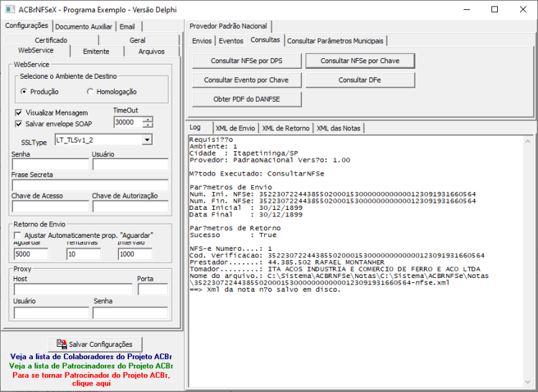Image resolution: width=538 pixels, height=392 pixels.
Task: Click the TimeOut value field
Action: [128, 123]
